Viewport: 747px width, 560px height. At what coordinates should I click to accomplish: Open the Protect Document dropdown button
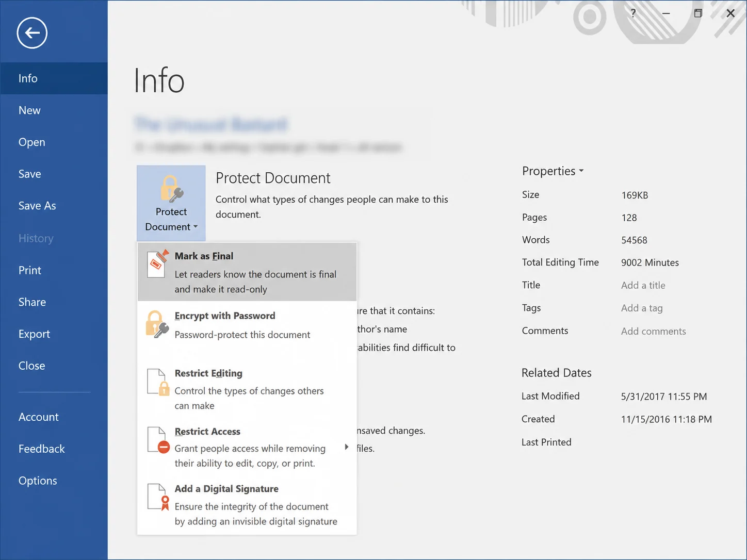[x=171, y=203]
